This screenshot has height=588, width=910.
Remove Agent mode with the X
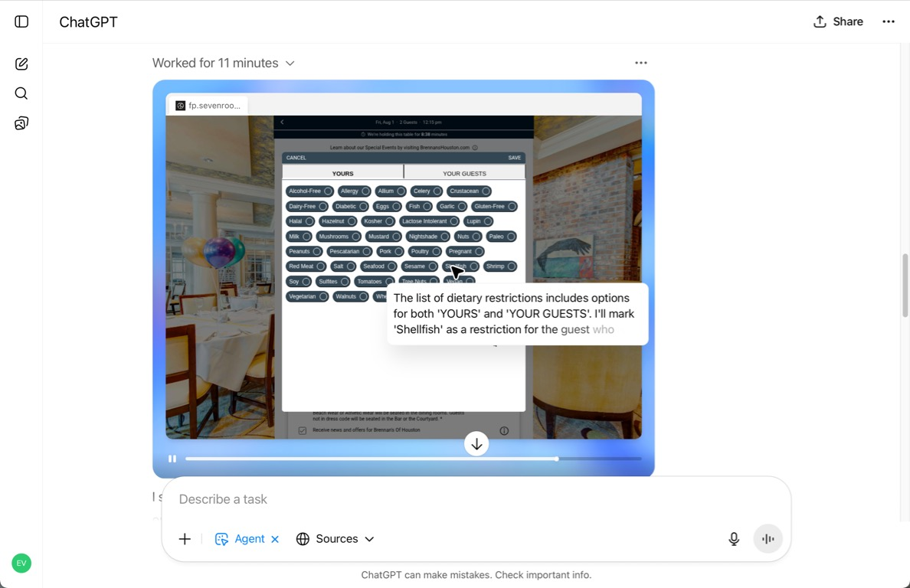(276, 539)
